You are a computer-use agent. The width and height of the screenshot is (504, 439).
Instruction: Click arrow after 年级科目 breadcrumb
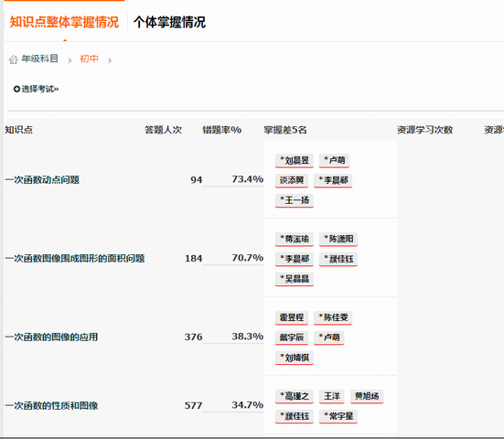(x=70, y=60)
